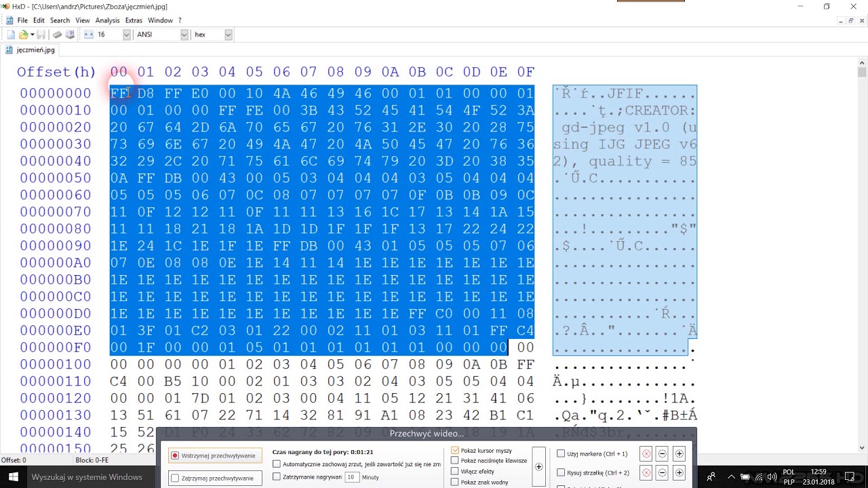Click the plus icon in marker row

(x=679, y=454)
